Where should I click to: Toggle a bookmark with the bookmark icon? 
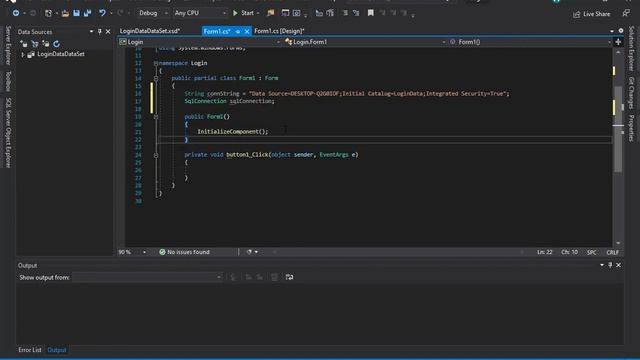click(371, 13)
